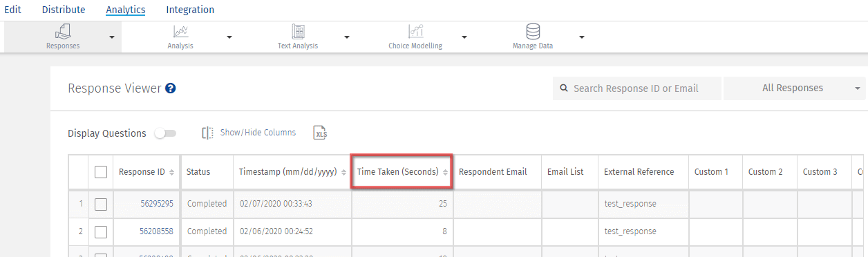Click the search magnifier icon
This screenshot has height=257, width=868.
pyautogui.click(x=564, y=88)
